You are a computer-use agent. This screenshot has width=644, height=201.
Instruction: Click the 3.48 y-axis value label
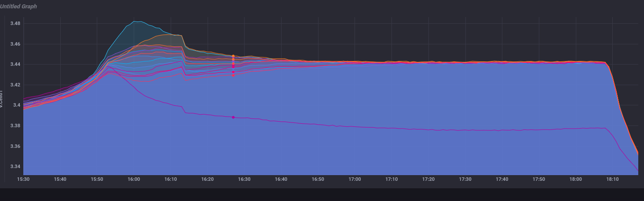coord(16,23)
